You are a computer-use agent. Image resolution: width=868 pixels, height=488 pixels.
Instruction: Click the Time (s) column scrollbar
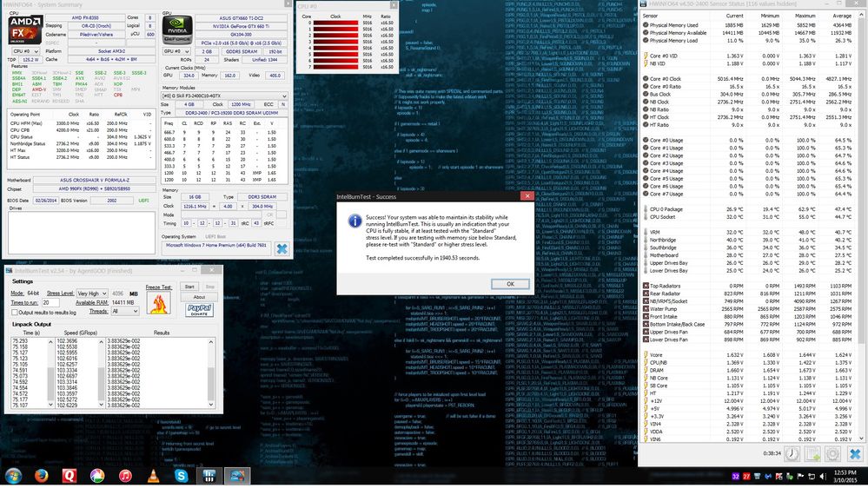(x=51, y=373)
